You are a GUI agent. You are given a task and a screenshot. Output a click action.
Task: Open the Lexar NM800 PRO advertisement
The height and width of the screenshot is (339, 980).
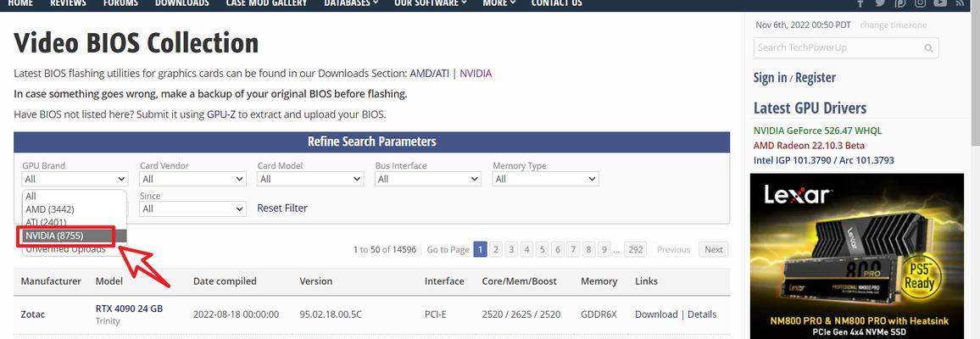(857, 256)
